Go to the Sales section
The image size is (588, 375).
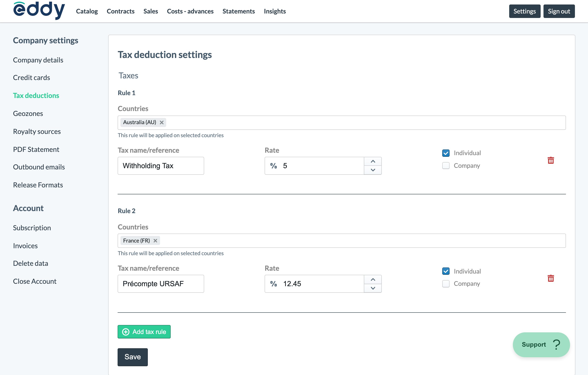(151, 11)
